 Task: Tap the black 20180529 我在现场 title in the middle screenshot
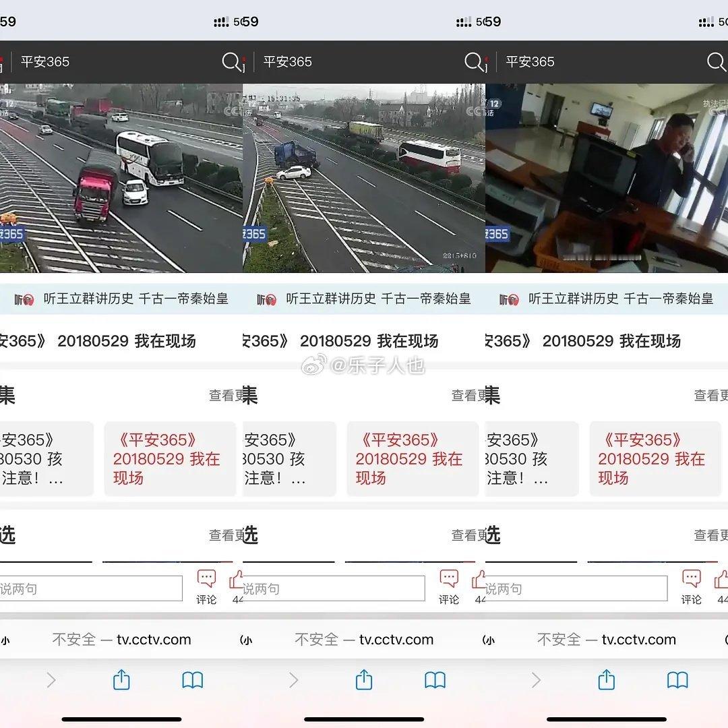coord(369,341)
